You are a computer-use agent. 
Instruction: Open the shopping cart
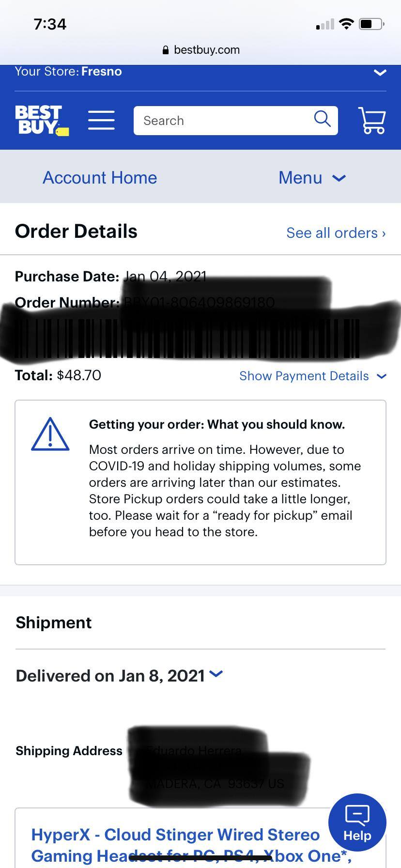(371, 120)
